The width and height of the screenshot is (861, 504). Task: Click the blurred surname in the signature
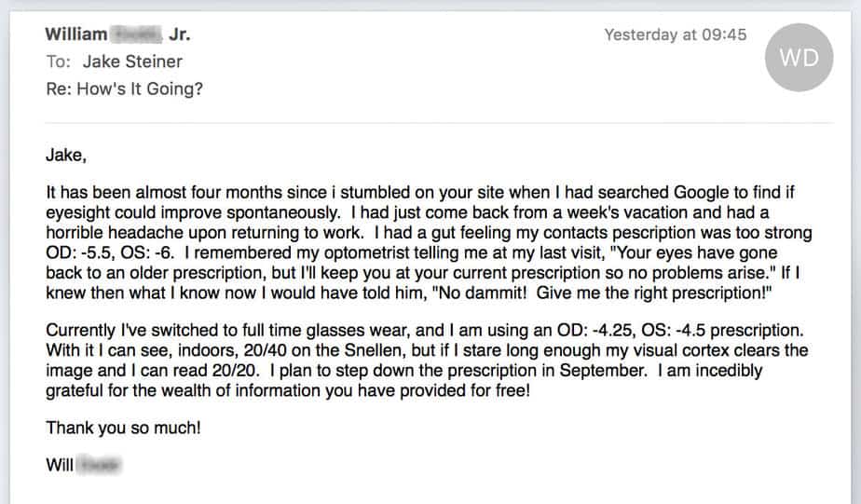[x=99, y=465]
